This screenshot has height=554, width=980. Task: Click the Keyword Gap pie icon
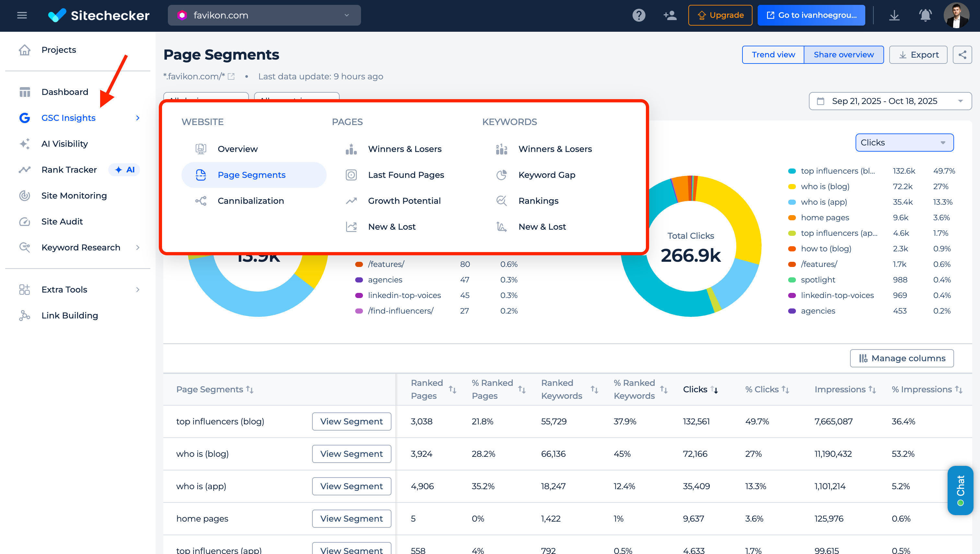[502, 175]
